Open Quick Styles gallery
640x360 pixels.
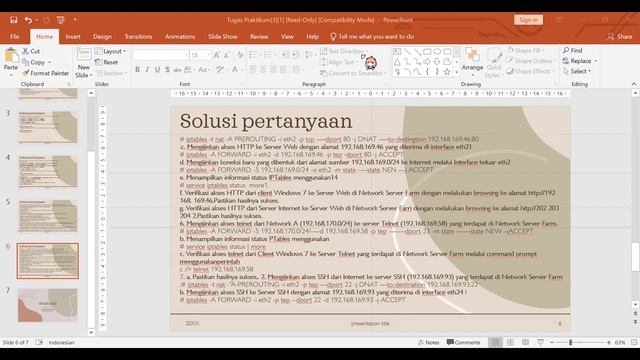494,63
